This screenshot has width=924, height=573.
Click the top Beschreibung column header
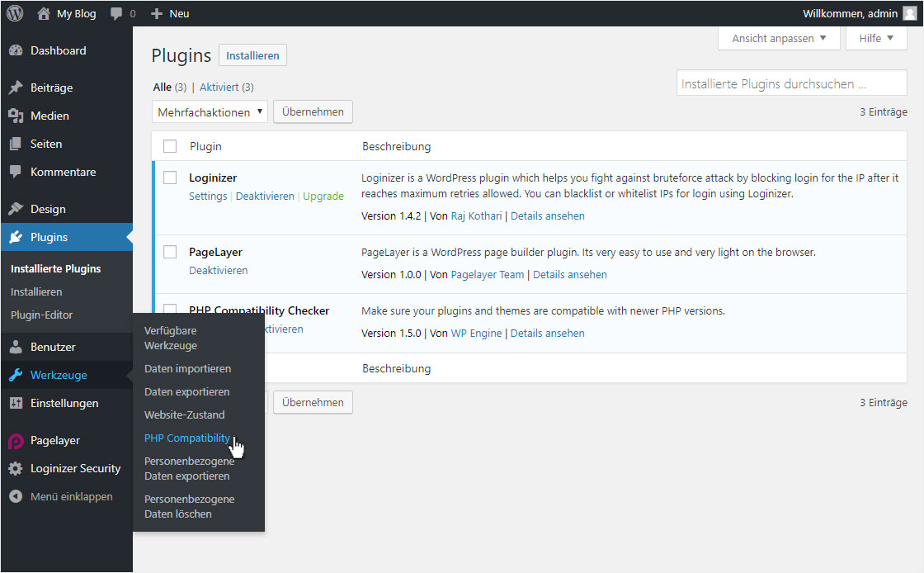coord(397,146)
